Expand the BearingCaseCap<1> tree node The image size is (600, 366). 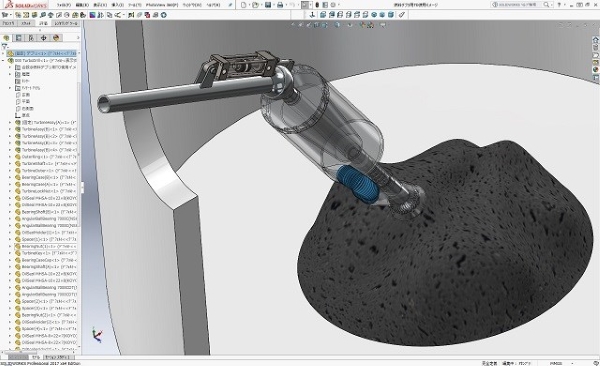tap(10, 260)
